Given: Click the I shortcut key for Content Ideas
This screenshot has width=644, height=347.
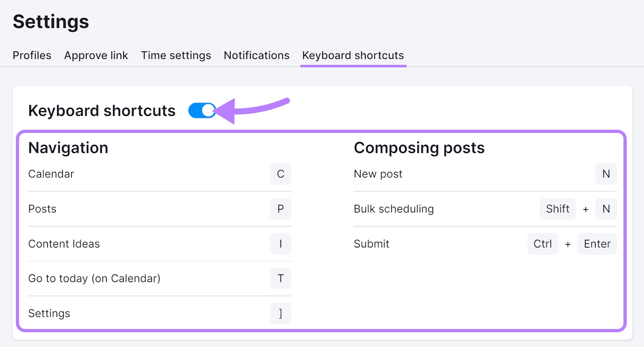Looking at the screenshot, I should point(281,244).
